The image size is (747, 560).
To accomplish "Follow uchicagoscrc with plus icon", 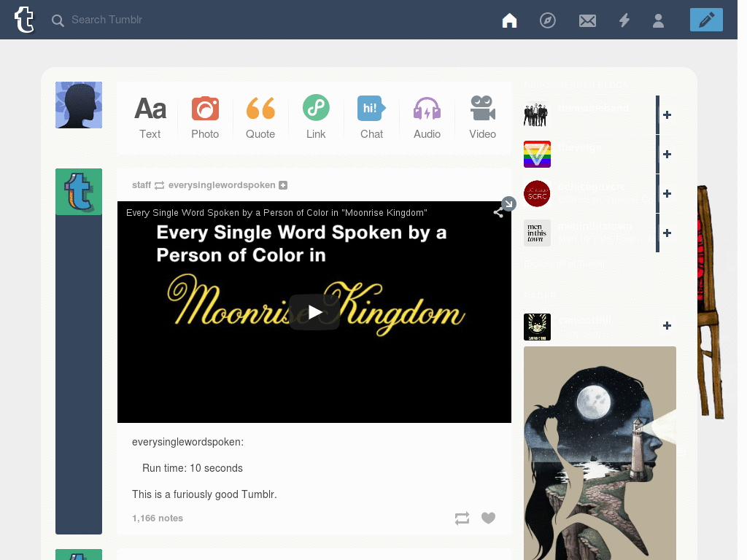I will tap(667, 193).
